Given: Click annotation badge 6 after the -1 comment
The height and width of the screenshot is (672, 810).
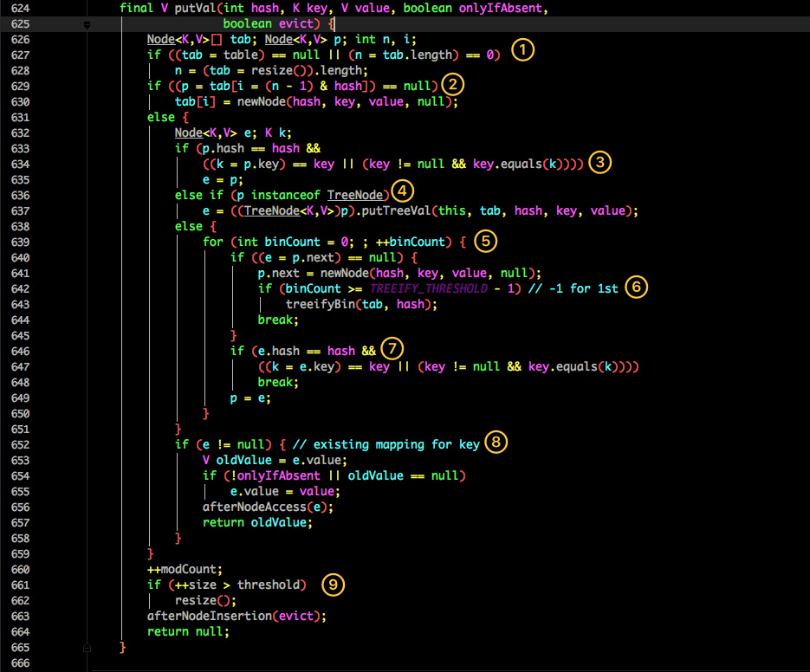Looking at the screenshot, I should [637, 287].
